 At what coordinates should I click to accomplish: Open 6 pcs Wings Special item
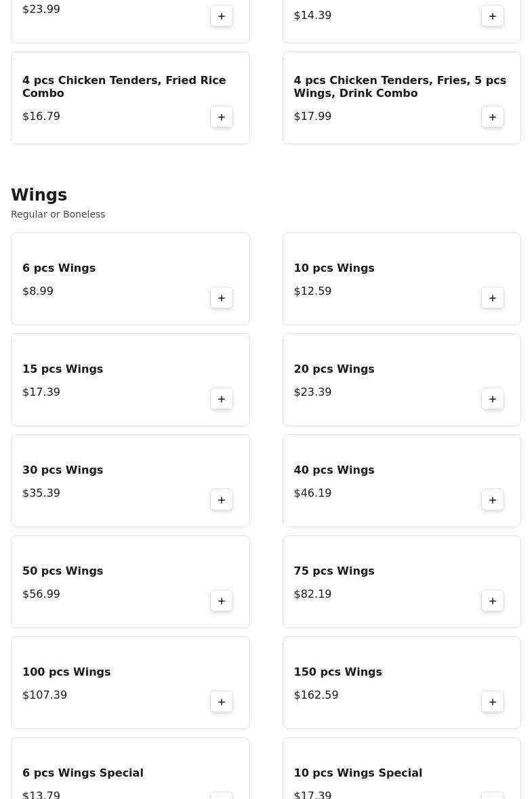pyautogui.click(x=83, y=773)
